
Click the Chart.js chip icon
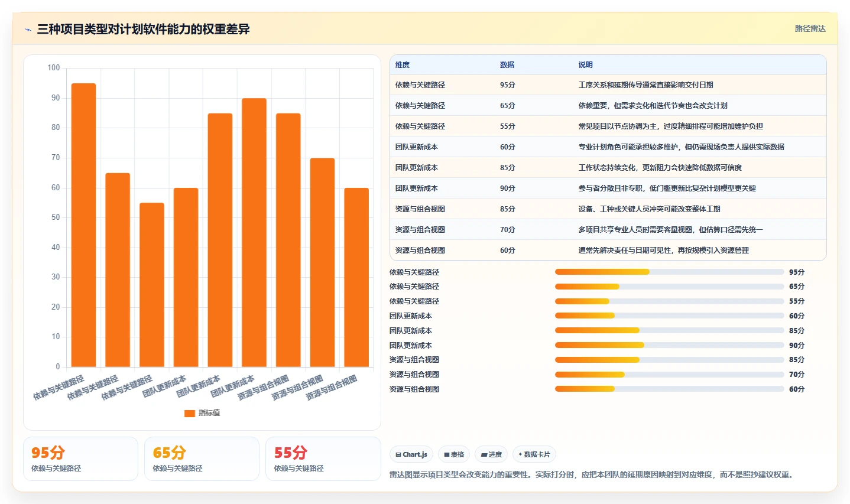(x=398, y=455)
